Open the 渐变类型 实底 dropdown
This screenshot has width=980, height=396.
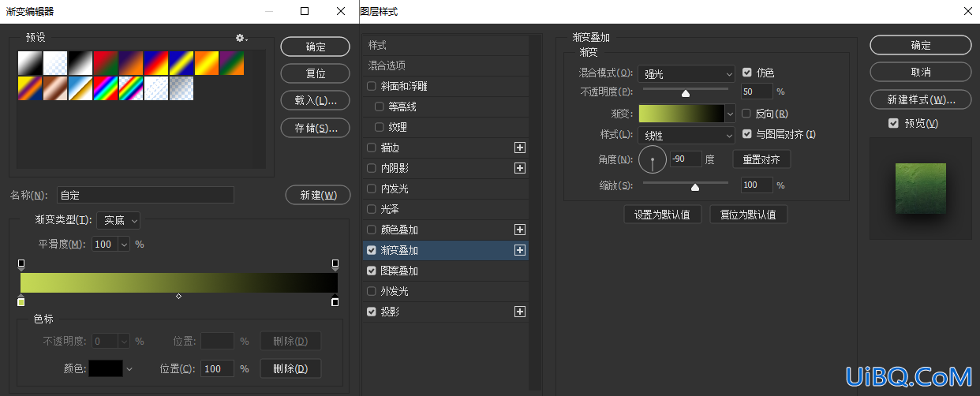[120, 220]
